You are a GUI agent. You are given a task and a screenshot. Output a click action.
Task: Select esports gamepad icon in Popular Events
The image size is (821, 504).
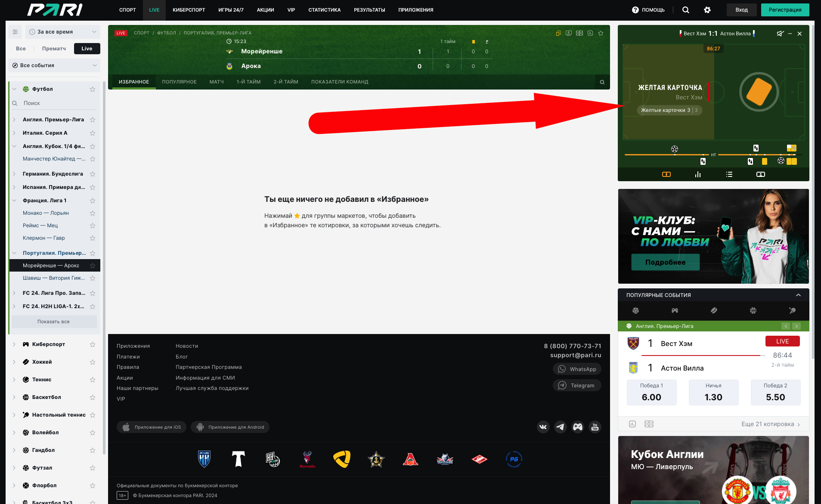pos(675,310)
